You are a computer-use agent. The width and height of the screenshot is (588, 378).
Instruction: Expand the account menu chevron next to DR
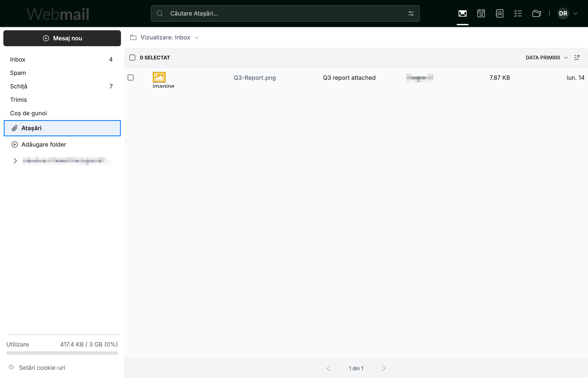(575, 14)
